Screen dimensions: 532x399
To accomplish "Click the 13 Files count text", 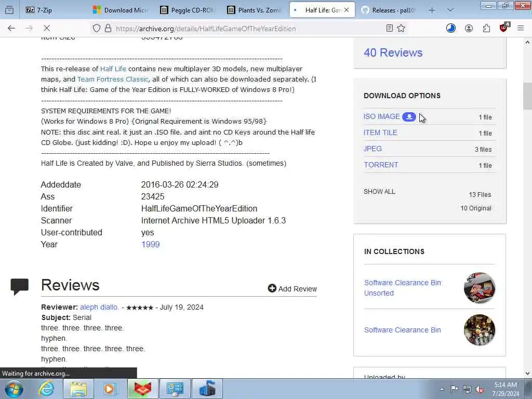I will (480, 195).
